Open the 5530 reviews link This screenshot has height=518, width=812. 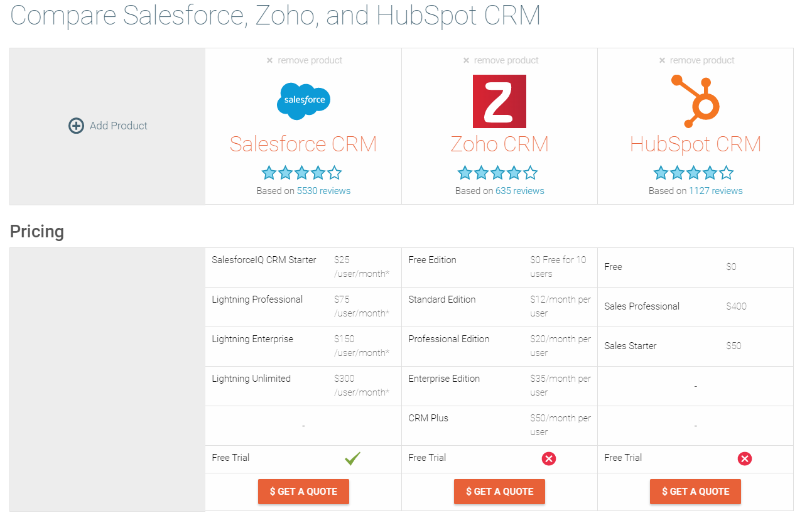(x=323, y=191)
